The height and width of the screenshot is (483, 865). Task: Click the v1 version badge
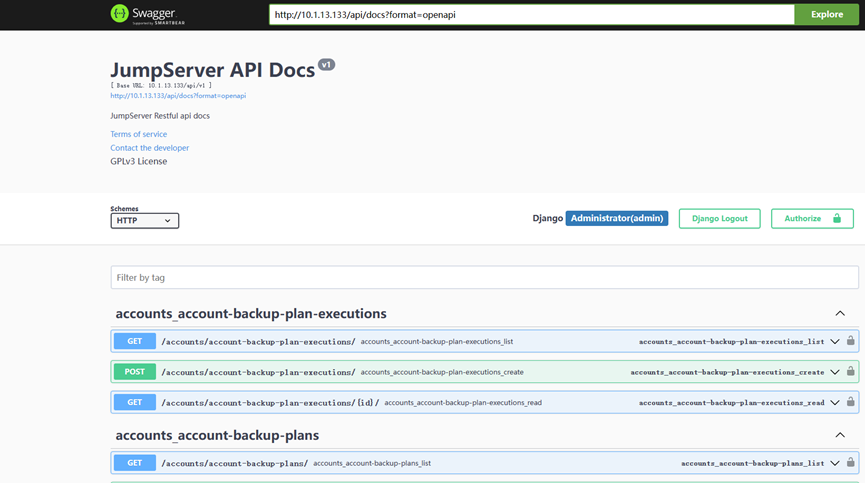(x=326, y=65)
